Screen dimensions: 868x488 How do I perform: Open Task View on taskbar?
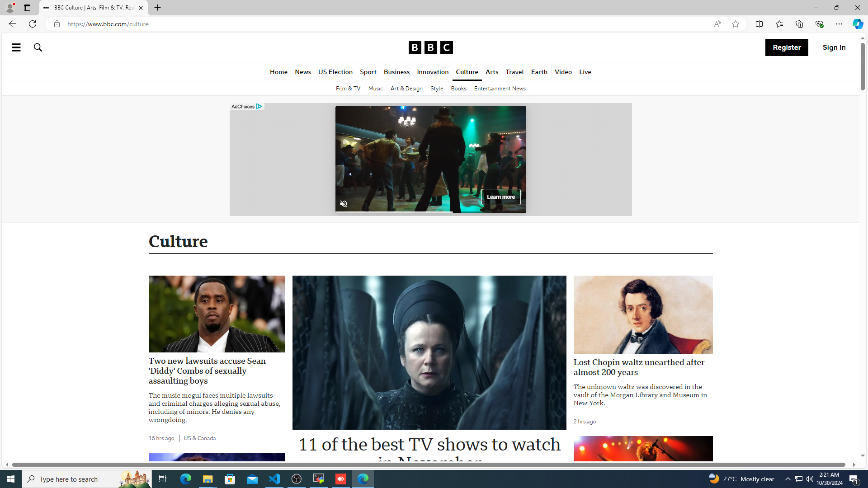click(162, 479)
